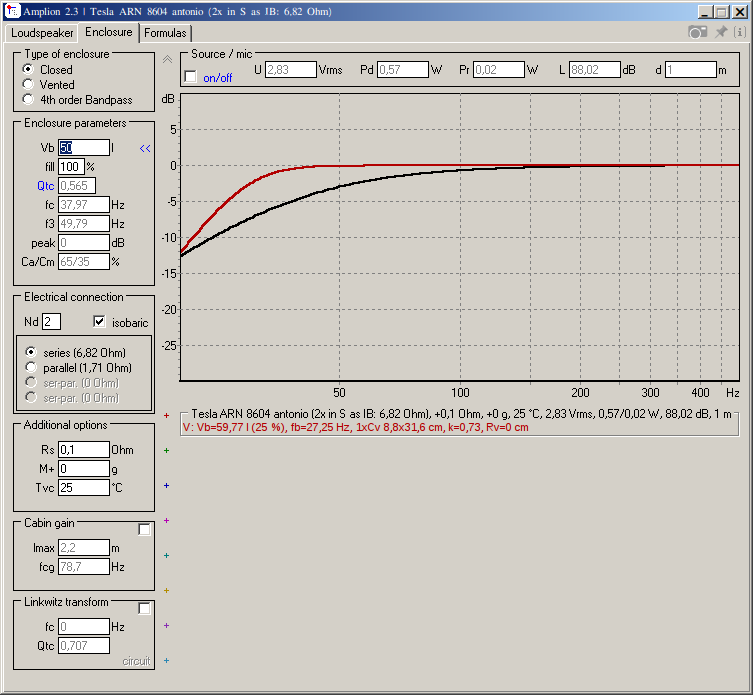Open the Formulas tab

(165, 33)
